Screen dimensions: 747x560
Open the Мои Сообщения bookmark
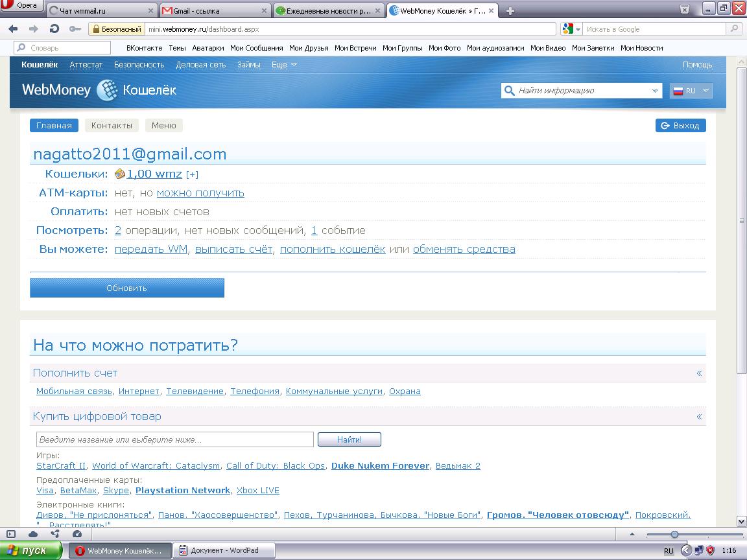(x=256, y=48)
